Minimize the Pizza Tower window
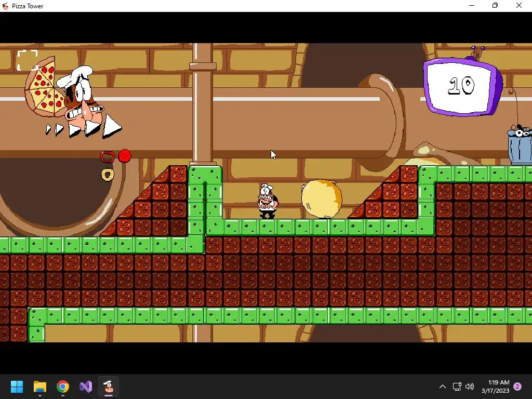This screenshot has width=532, height=399. tap(472, 5)
